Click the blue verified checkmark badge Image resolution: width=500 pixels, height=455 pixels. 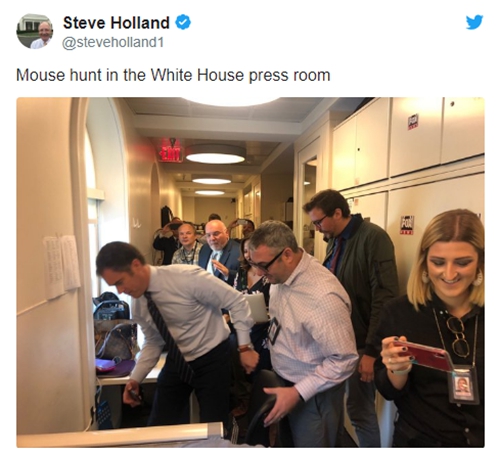[x=183, y=22]
